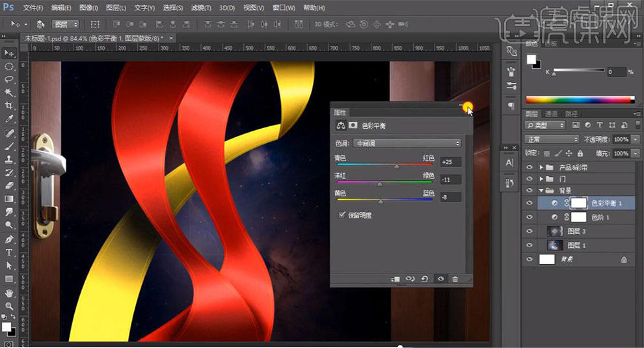Open the 色调 中间调 dropdown
This screenshot has height=348, width=644.
point(407,143)
